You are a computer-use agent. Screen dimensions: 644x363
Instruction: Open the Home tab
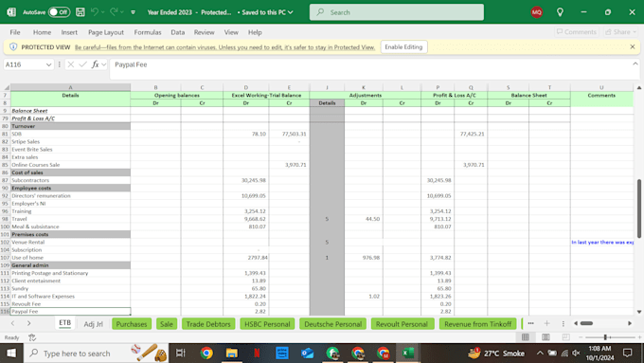(42, 32)
